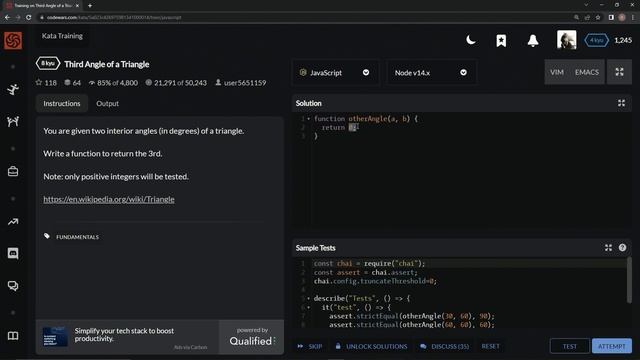Open the leaderboard trending-arrow sidebar icon

[13, 222]
